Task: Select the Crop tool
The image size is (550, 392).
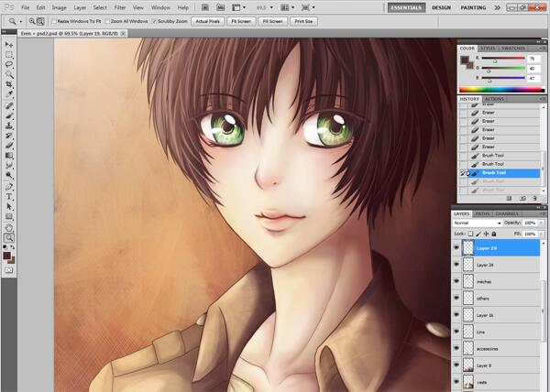Action: point(9,84)
